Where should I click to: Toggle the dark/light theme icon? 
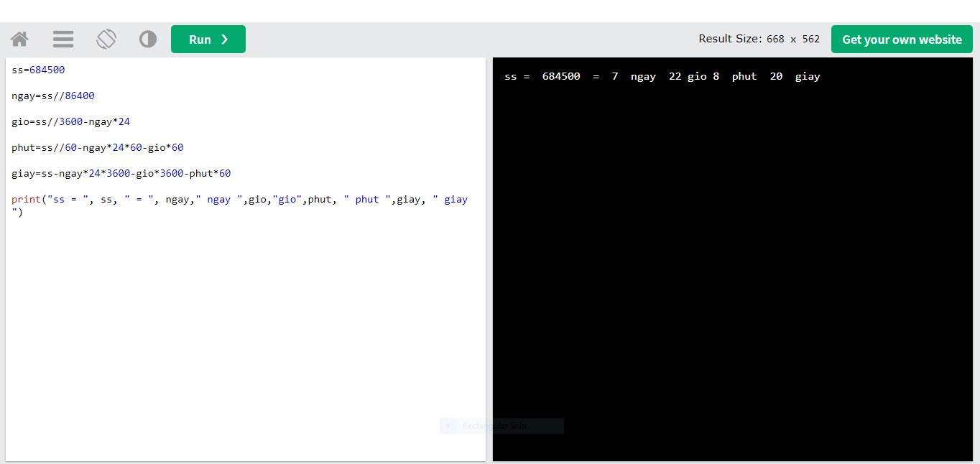coord(148,39)
